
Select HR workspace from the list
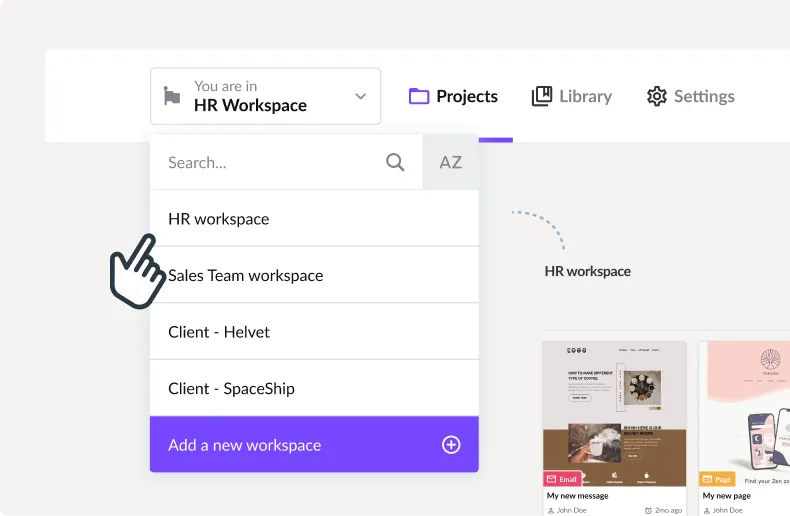click(314, 219)
